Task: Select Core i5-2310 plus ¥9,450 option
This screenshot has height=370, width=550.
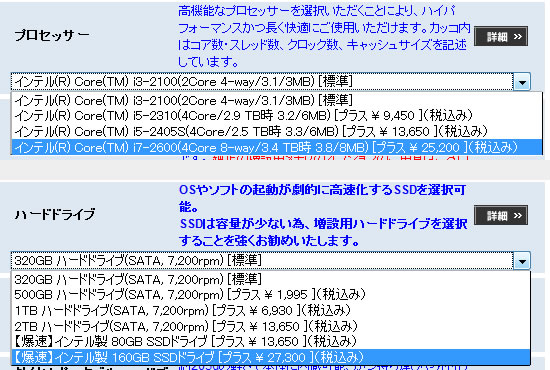Action: [277, 116]
